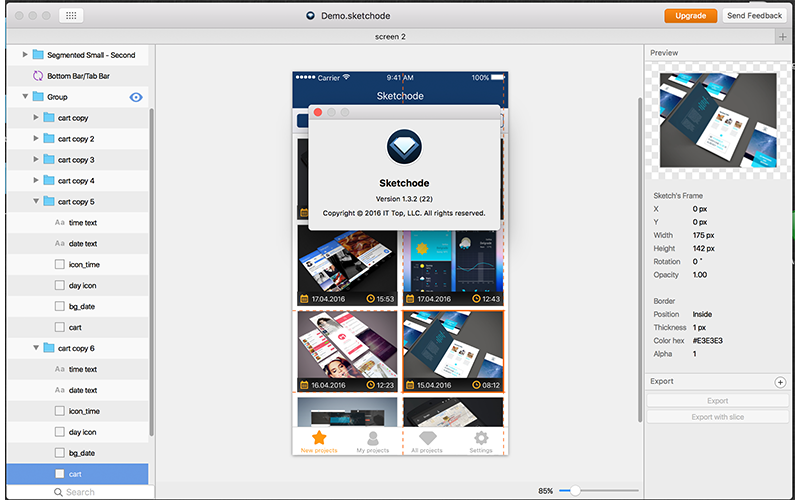Switch to New projects tab label
The image size is (800, 500).
tap(319, 451)
